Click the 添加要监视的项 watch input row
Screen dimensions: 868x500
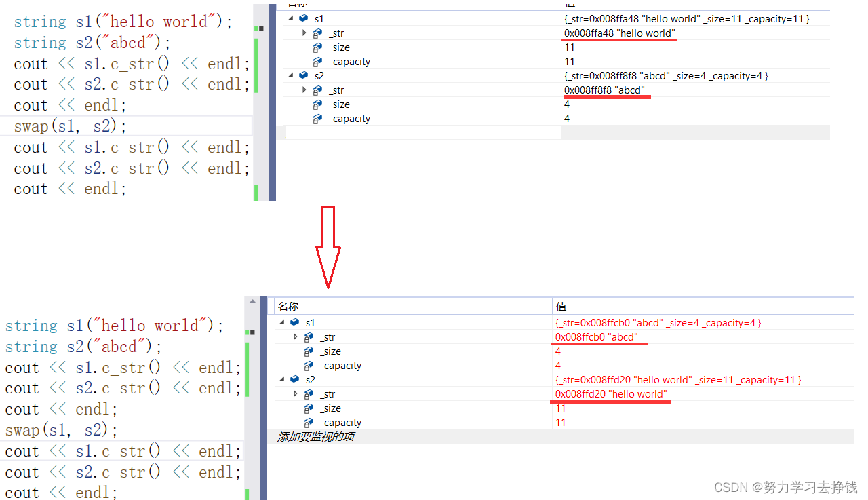coord(561,437)
